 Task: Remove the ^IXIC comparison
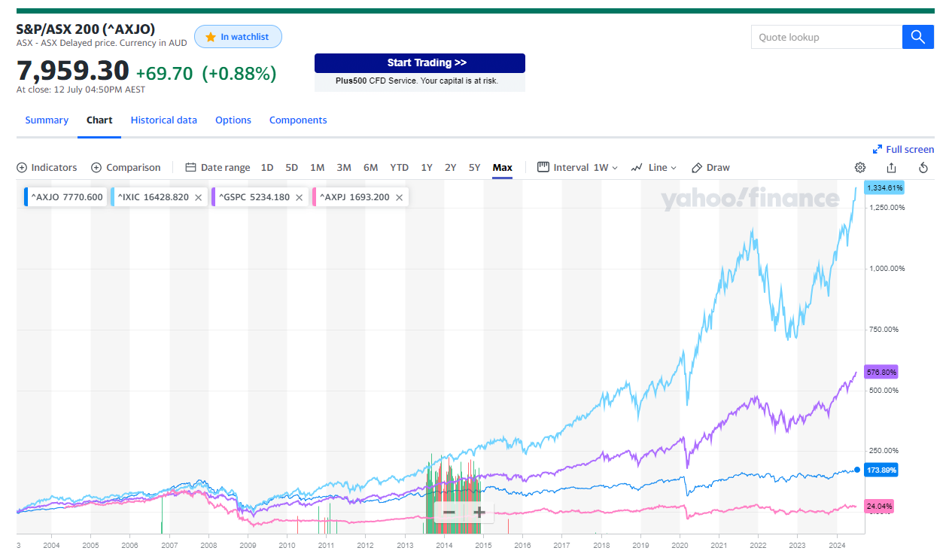[199, 197]
